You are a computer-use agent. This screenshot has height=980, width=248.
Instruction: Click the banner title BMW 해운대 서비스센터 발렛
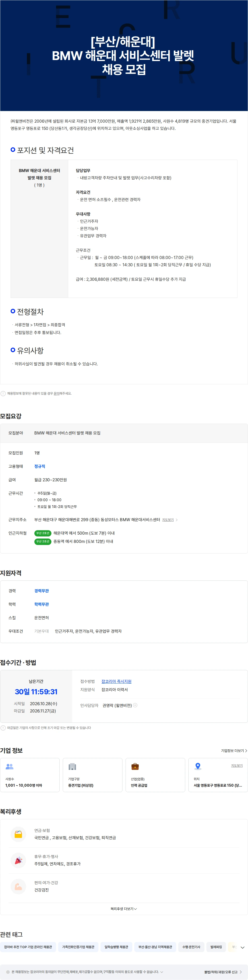point(123,56)
